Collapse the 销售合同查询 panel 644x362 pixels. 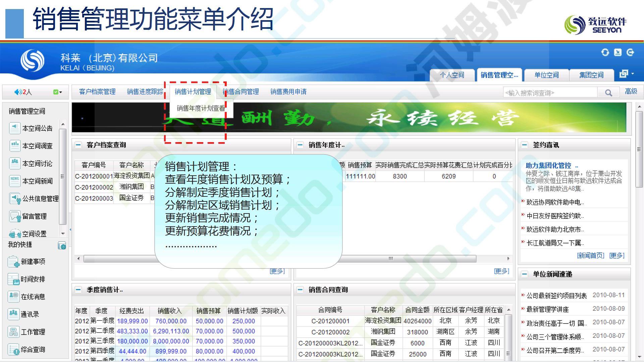coord(300,290)
